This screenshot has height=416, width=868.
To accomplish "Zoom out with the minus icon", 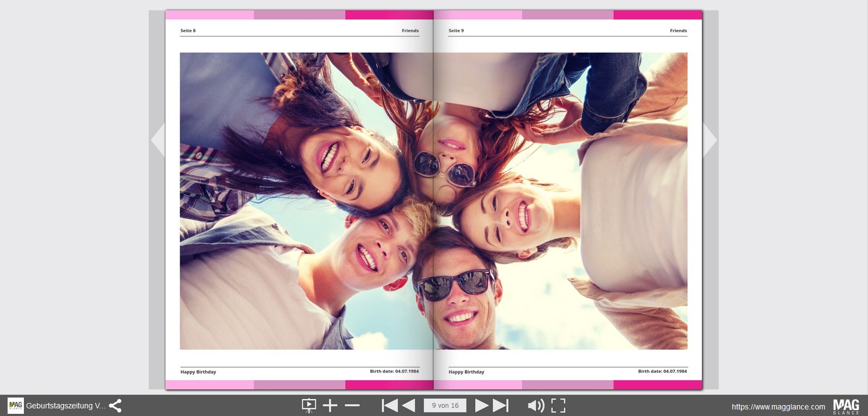I will [352, 406].
